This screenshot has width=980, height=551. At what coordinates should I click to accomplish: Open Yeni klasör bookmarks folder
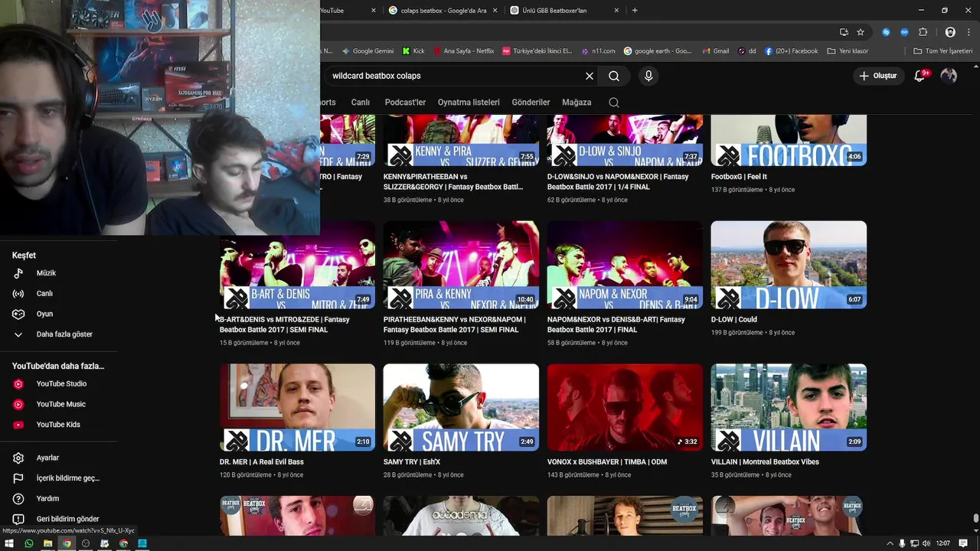click(848, 51)
